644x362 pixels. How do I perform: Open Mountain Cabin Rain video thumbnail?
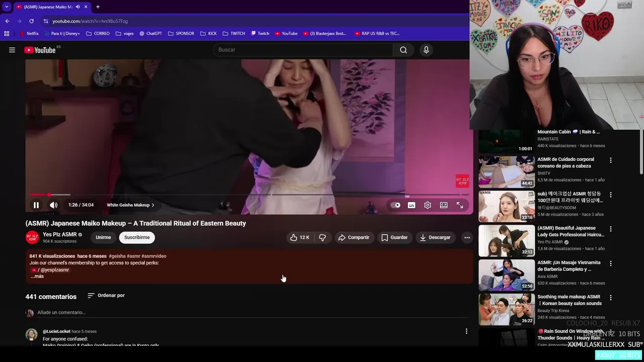coord(506,142)
